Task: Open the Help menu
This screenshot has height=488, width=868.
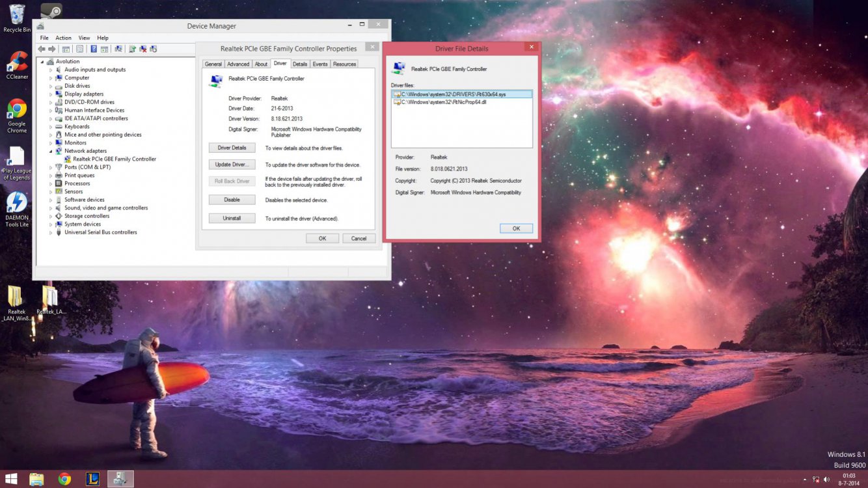Action: tap(103, 38)
